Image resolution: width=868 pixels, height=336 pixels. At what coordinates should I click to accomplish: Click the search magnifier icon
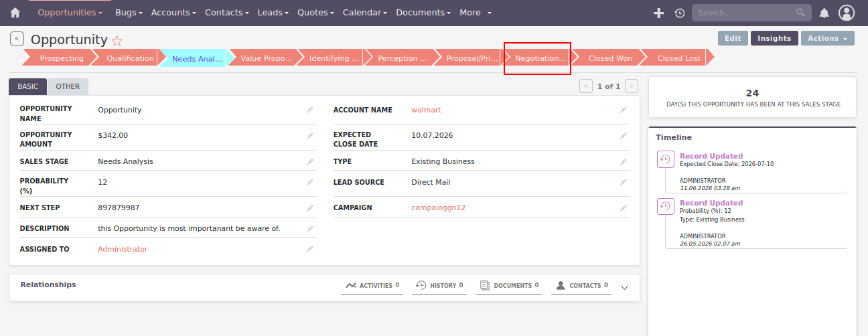(800, 13)
